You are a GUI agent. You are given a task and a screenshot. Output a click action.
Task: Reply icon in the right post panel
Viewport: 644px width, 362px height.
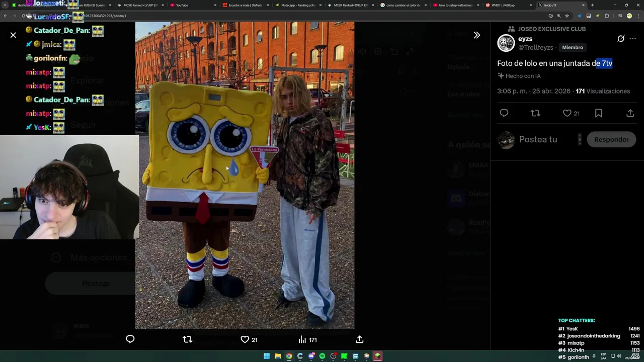[x=504, y=113]
